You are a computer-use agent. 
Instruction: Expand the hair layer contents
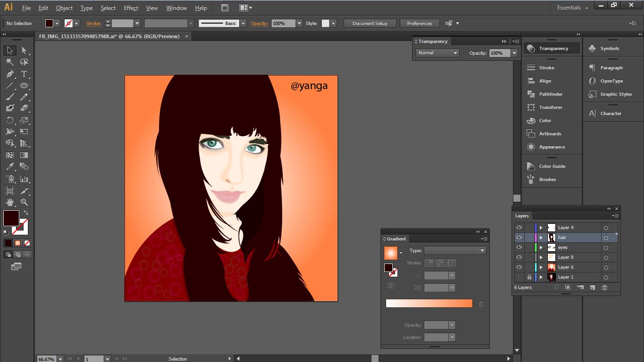click(x=541, y=238)
